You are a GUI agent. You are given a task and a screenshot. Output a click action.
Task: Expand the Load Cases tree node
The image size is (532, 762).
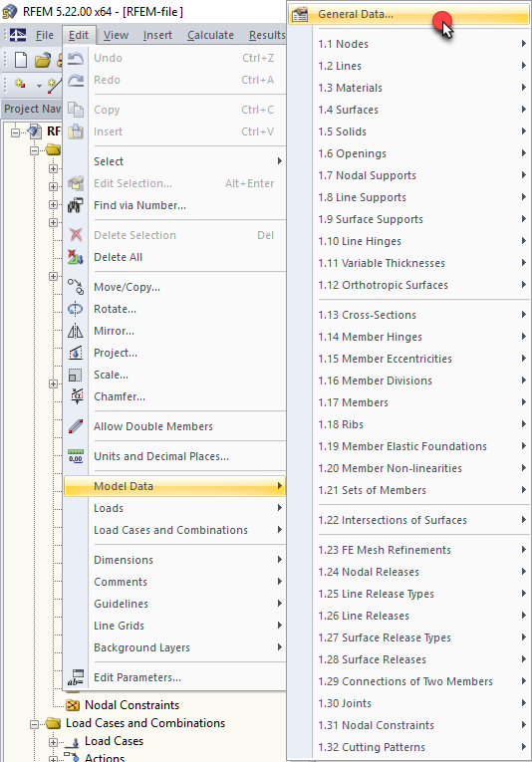(53, 742)
